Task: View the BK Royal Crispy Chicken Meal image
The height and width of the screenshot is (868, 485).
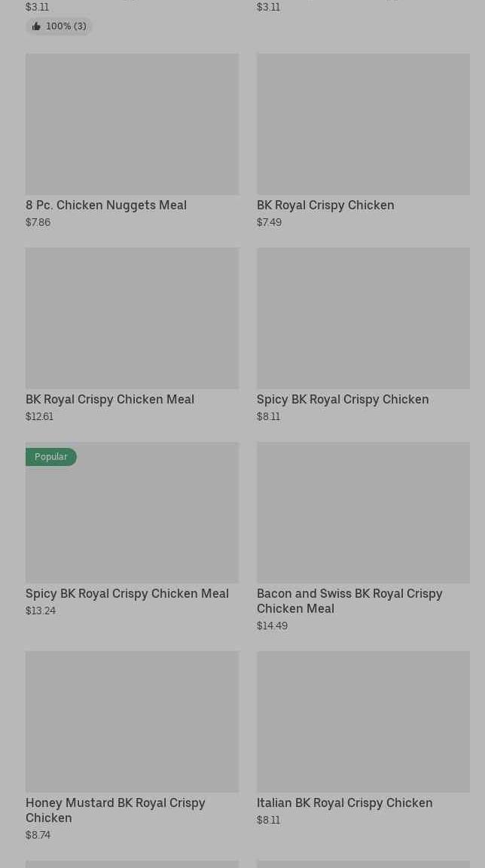Action: click(132, 318)
